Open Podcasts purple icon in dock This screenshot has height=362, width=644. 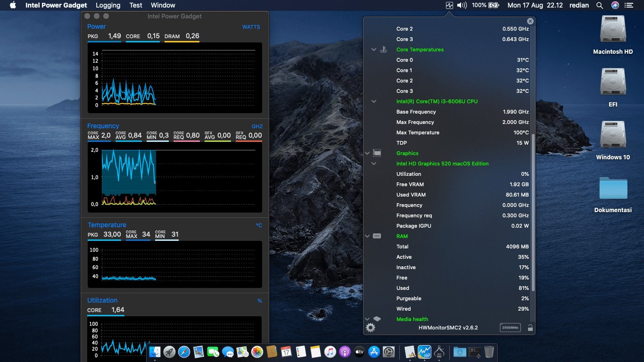point(345,352)
